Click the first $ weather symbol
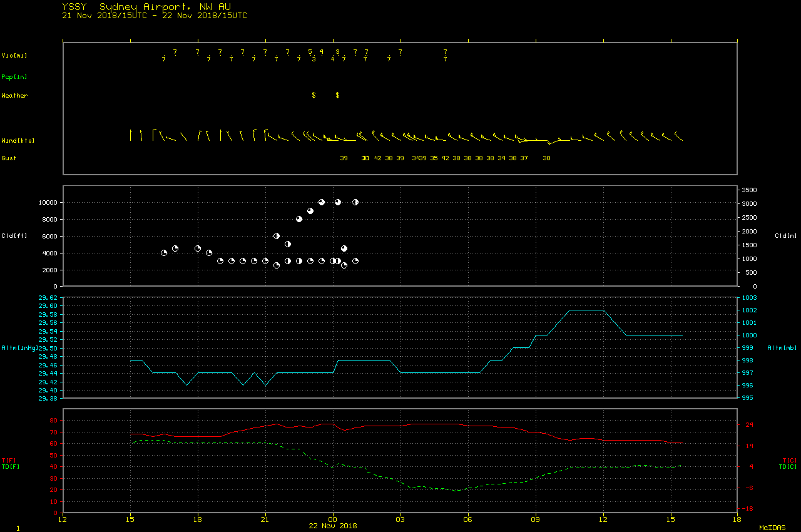 (314, 95)
